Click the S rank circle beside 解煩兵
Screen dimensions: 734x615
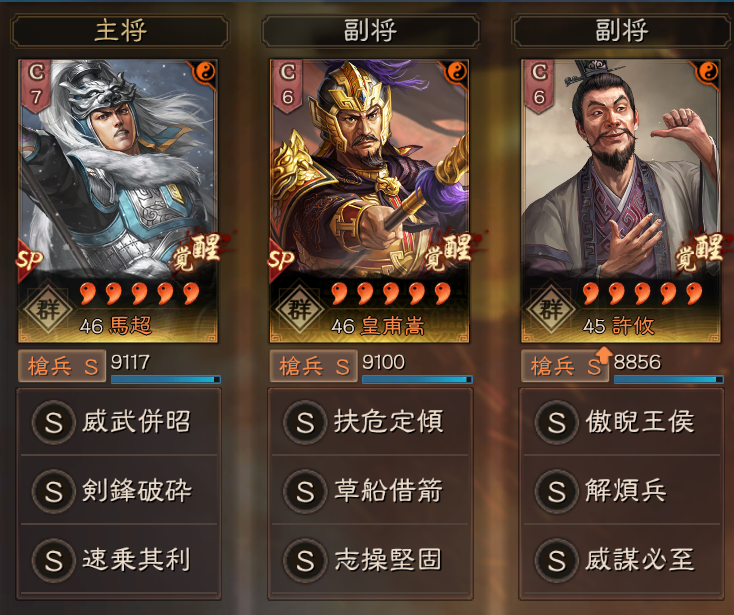point(556,491)
